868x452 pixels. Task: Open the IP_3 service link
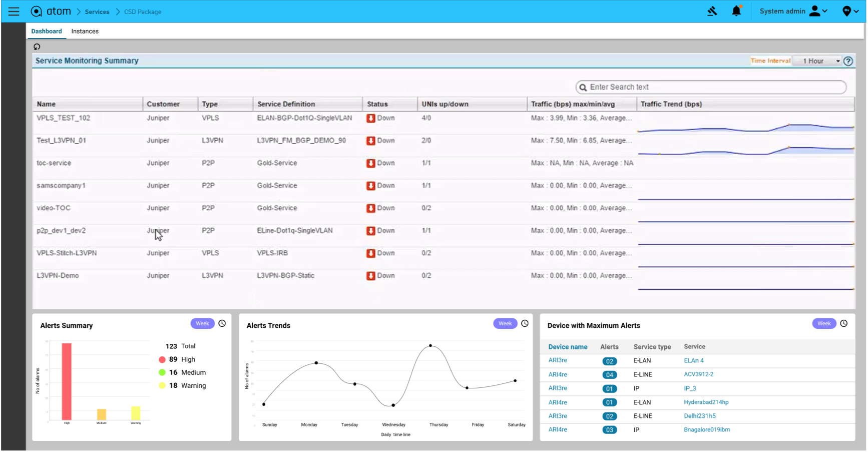pos(690,388)
